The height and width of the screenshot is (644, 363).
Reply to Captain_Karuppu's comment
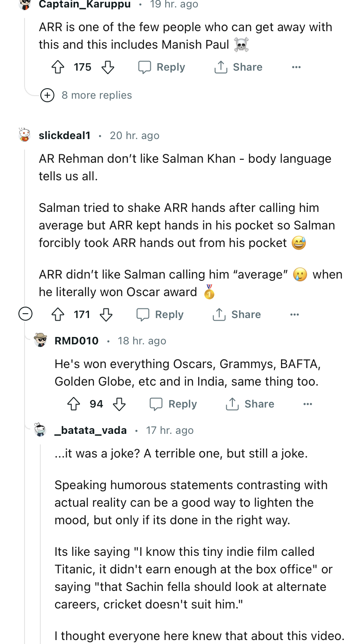[x=162, y=67]
